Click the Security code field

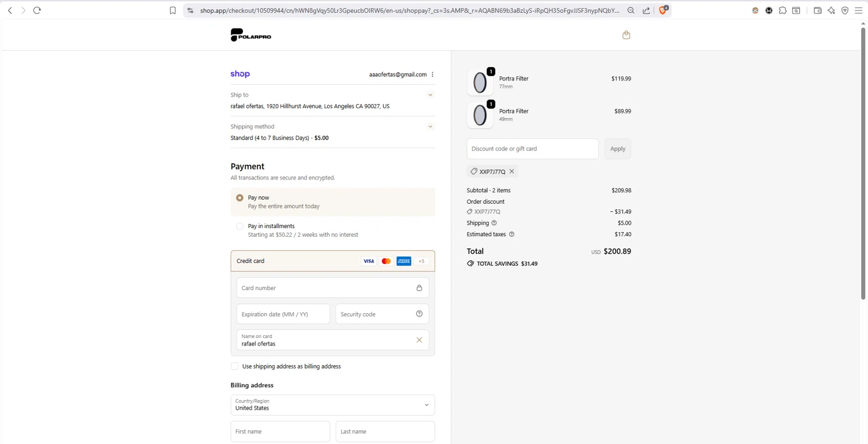pos(382,314)
